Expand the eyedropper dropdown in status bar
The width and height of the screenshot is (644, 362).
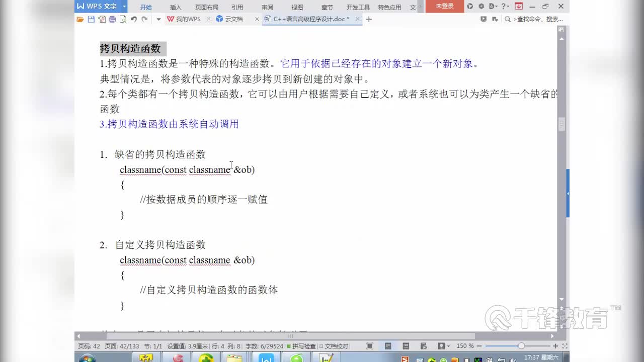click(x=448, y=346)
